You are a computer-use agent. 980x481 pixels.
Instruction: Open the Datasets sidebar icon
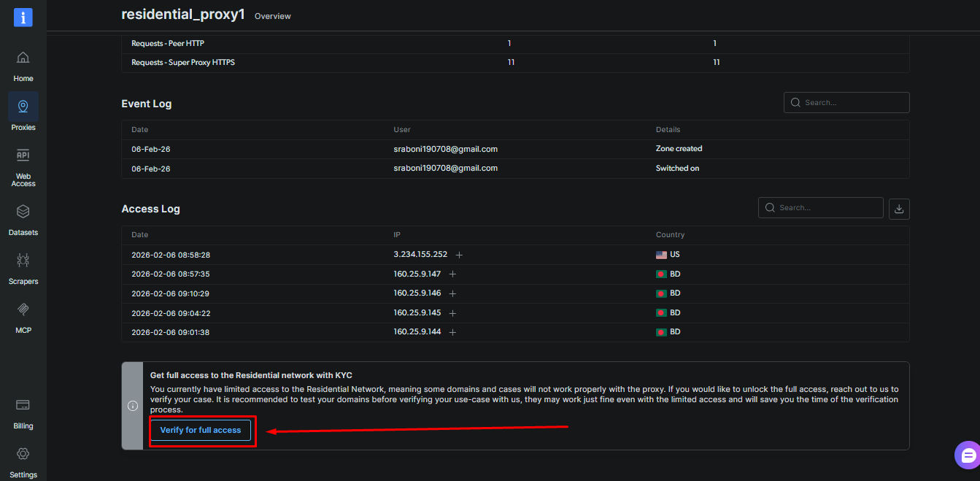point(23,212)
